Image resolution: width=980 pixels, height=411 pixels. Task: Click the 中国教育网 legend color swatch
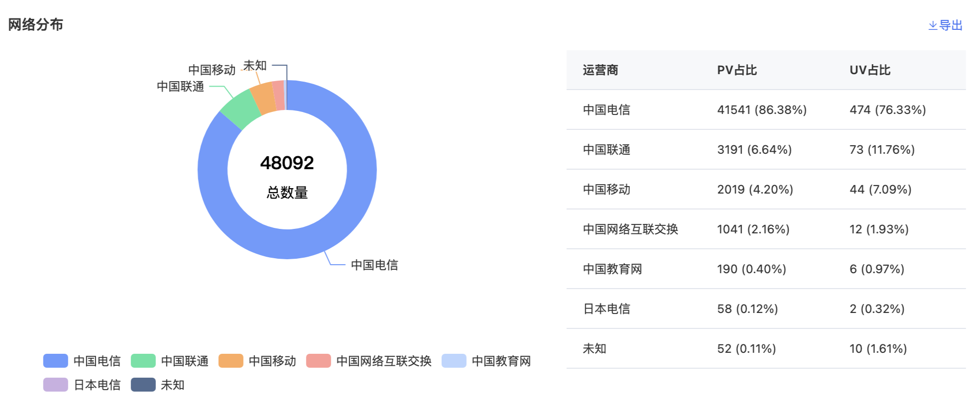pos(454,361)
